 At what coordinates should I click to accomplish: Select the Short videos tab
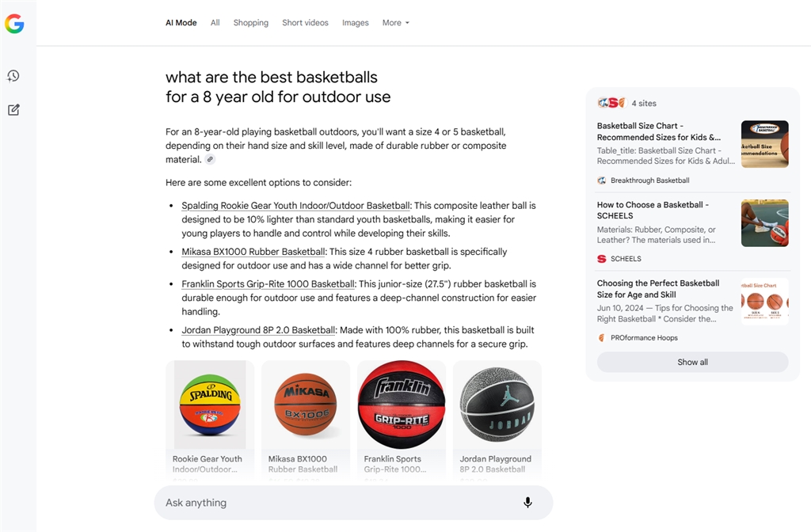click(x=305, y=23)
